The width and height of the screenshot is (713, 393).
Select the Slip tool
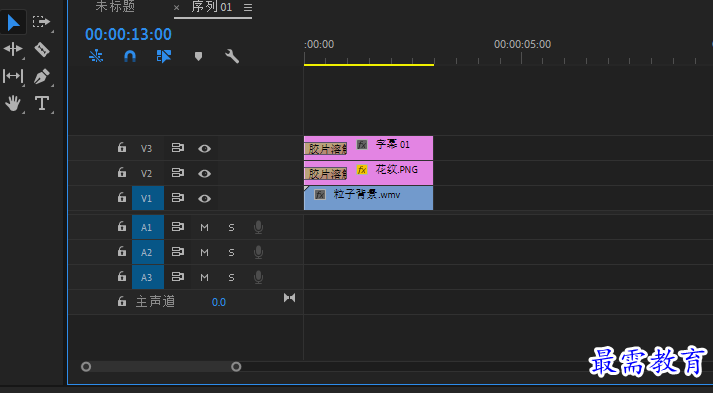[x=13, y=76]
